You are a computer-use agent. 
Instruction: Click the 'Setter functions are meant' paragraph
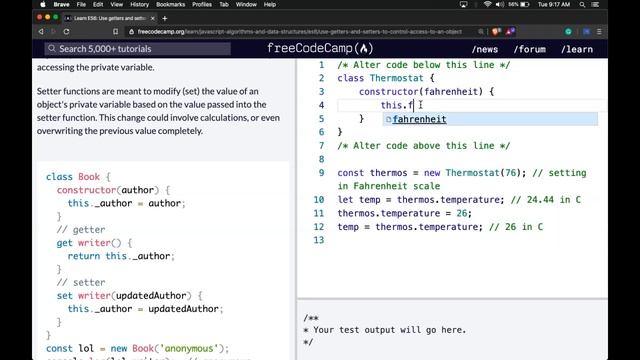158,111
